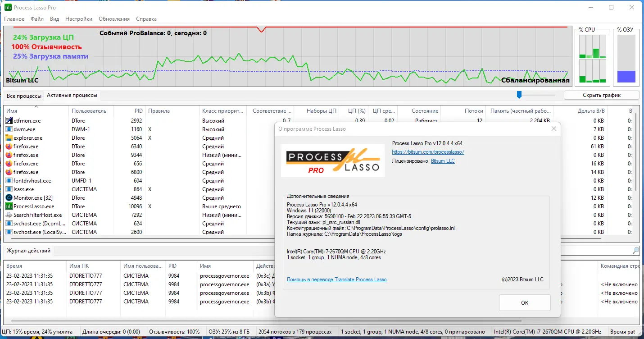Image resolution: width=644 pixels, height=339 pixels.
Task: Click the user cell UMFD-1
Action: click(x=82, y=180)
